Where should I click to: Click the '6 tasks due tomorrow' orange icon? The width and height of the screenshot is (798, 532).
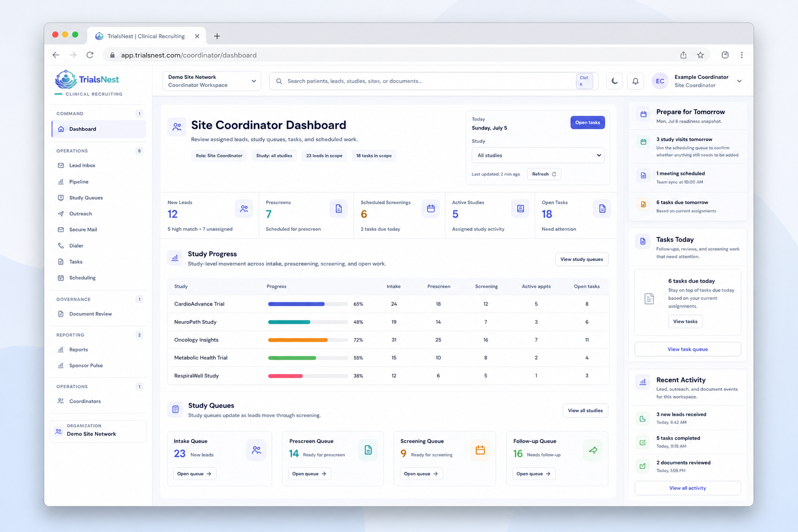click(x=643, y=204)
